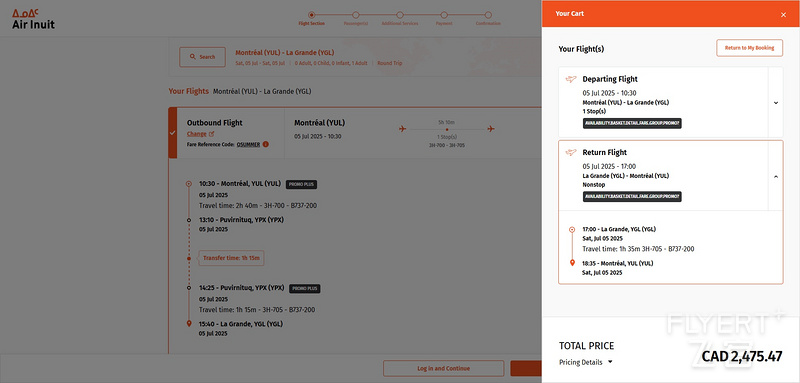
Task: Click Log in and Continue button
Action: [x=443, y=368]
